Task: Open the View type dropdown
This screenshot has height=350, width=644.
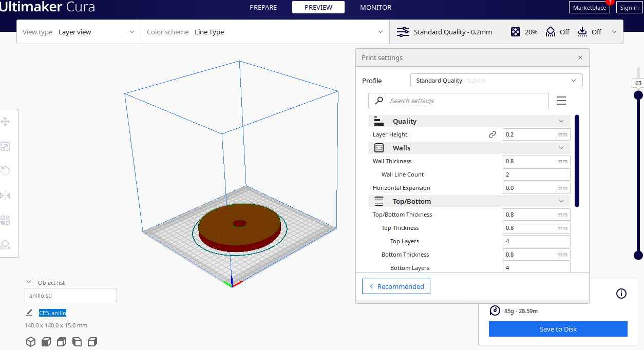Action: [x=79, y=32]
